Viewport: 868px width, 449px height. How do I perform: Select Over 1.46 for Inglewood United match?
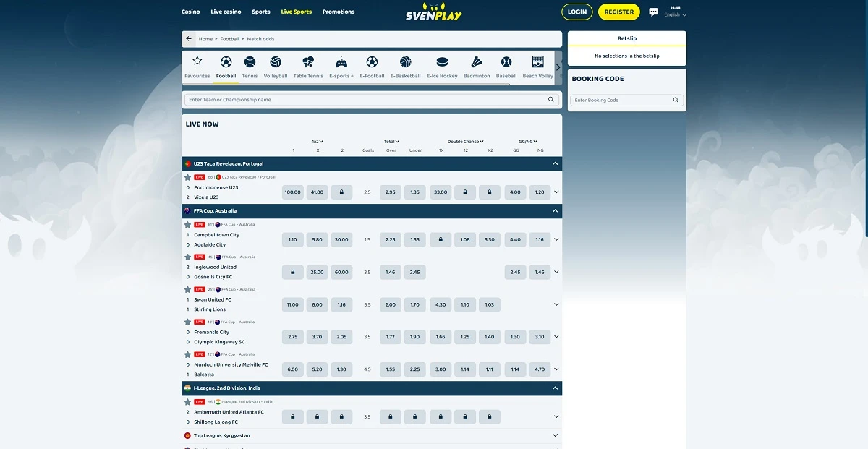391,273
